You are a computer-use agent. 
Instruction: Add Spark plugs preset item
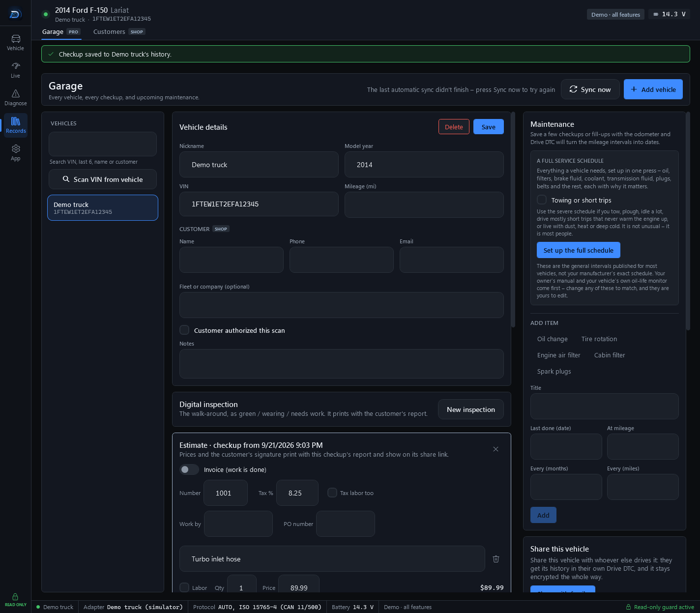554,372
